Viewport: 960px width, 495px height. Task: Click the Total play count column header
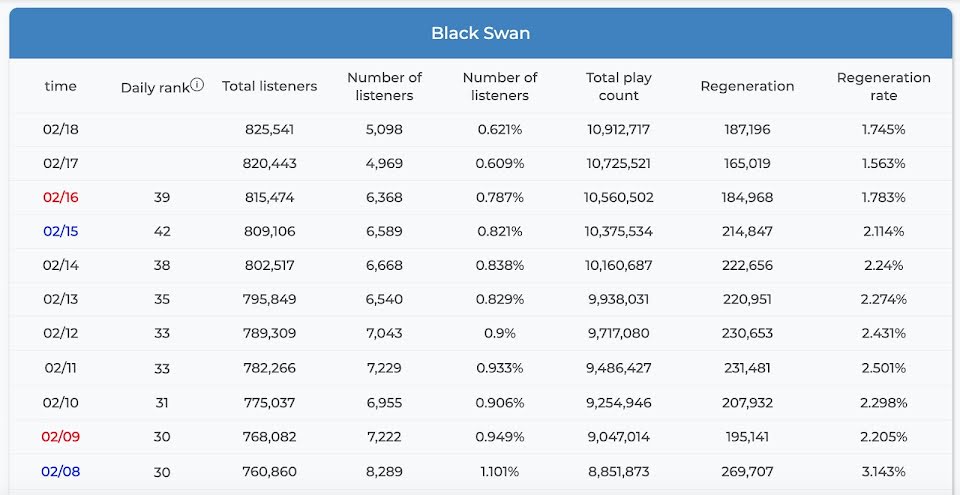[618, 86]
